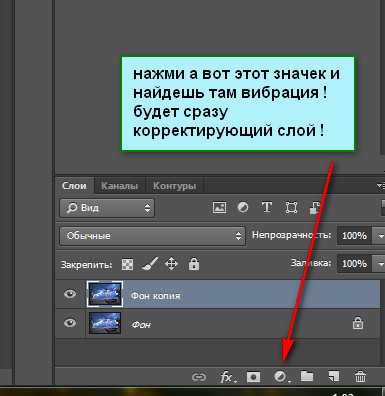Open the Обычные blend mode dropdown
The width and height of the screenshot is (385, 396).
153,236
